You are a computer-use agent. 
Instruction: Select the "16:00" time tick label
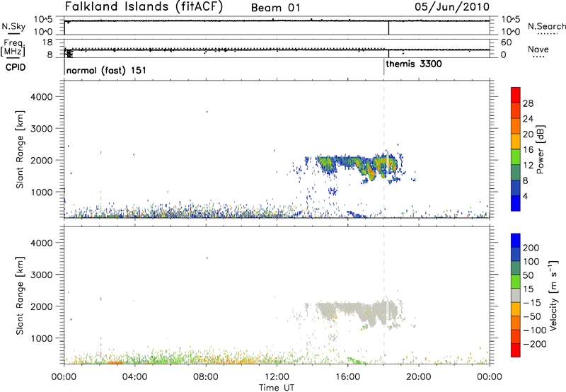(347, 377)
